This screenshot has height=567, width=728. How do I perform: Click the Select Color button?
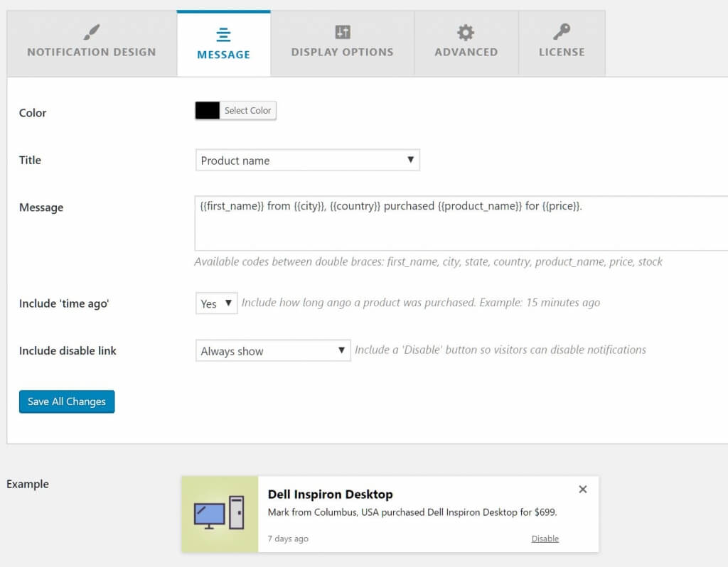tap(247, 110)
